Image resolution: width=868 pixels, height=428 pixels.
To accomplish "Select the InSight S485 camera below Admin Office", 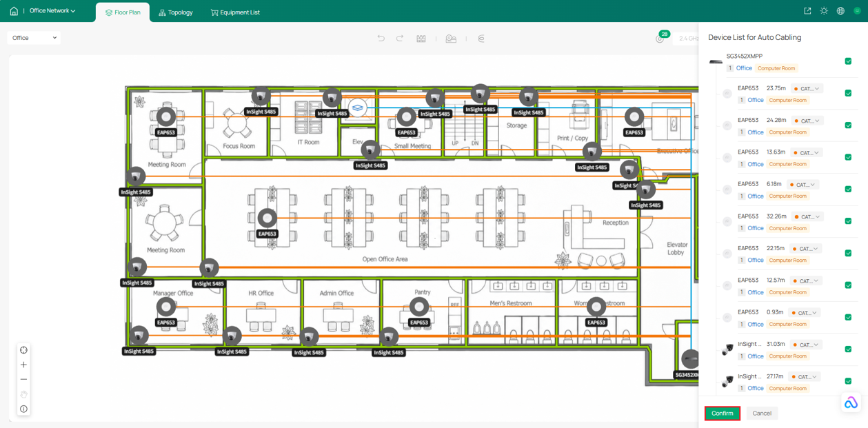I will pyautogui.click(x=309, y=337).
